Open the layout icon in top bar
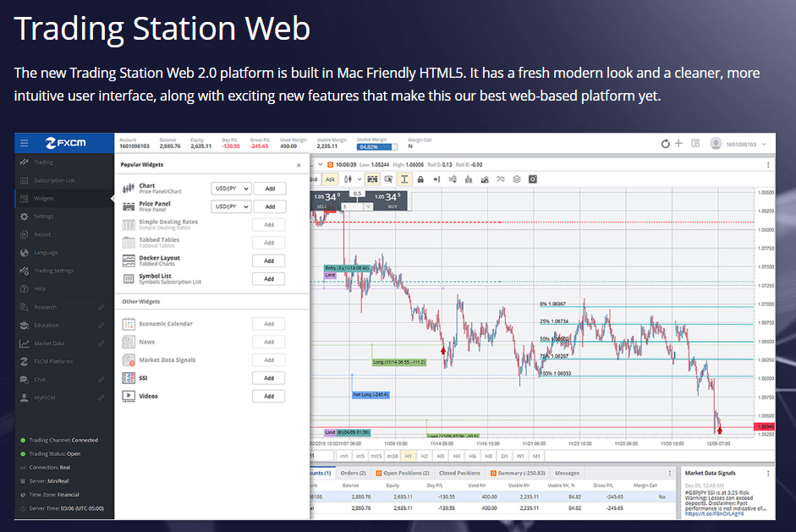 tap(695, 144)
